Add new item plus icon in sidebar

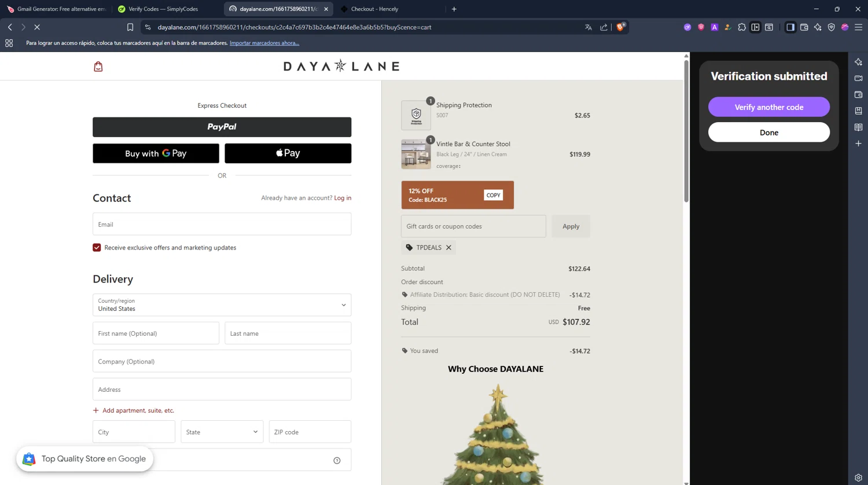pos(858,144)
